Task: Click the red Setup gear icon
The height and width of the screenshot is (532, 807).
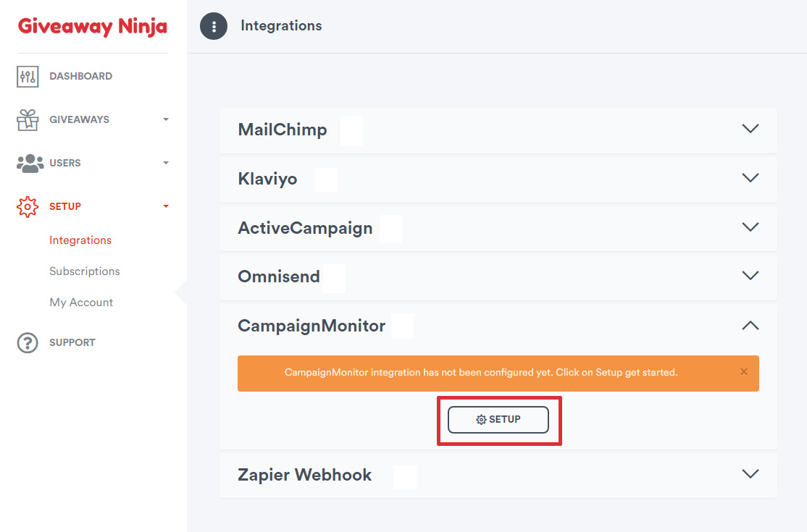Action: click(x=28, y=206)
